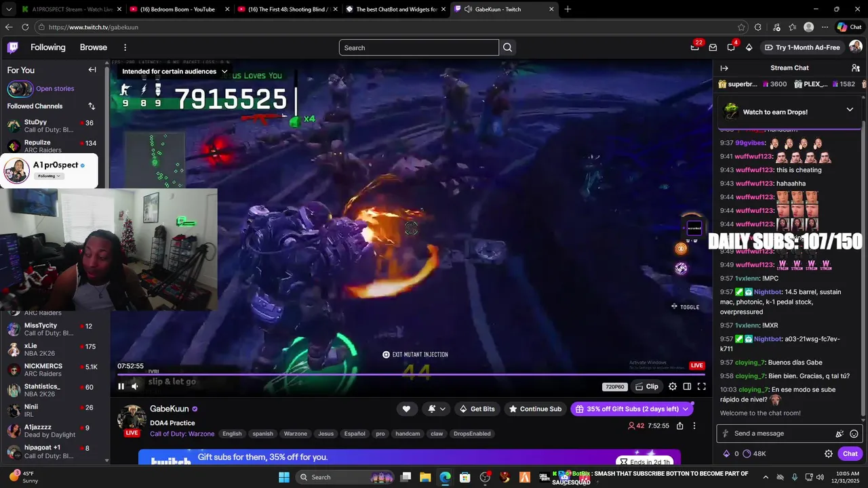
Task: Collapse the Stream Chat panel
Action: coord(724,68)
